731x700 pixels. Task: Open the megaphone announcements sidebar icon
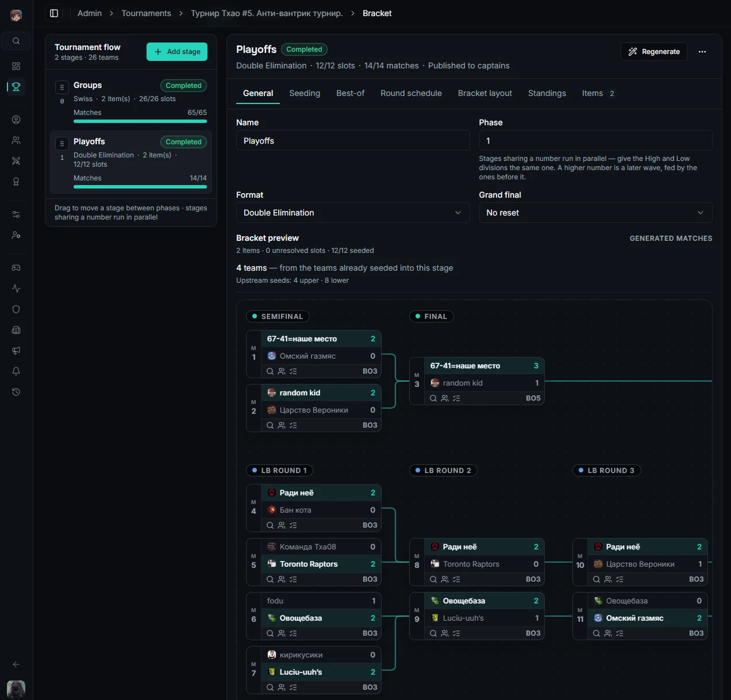point(16,351)
